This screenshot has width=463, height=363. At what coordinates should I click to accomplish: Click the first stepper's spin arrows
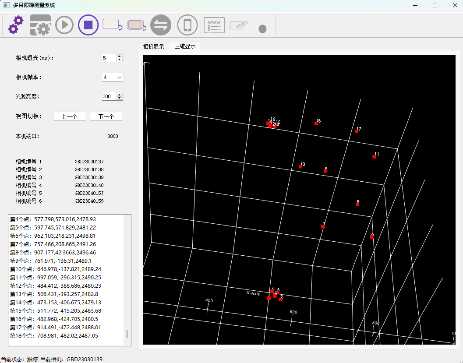(x=119, y=58)
